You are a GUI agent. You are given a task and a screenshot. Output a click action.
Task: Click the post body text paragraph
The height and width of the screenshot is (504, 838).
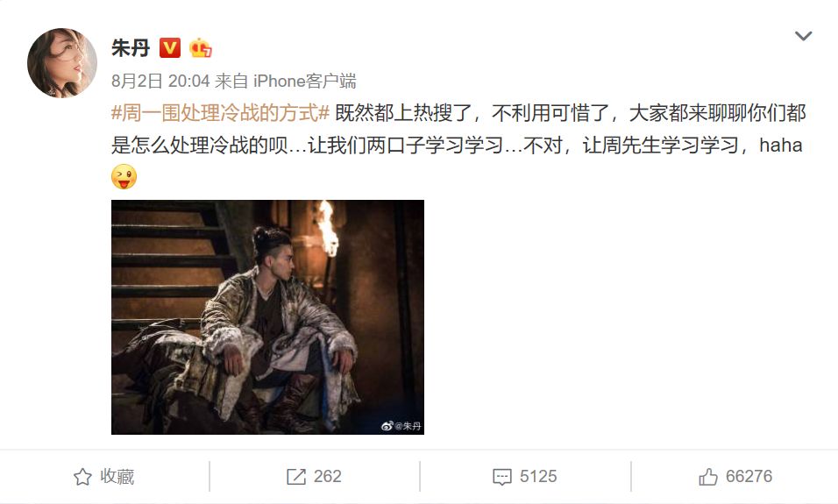(458, 130)
